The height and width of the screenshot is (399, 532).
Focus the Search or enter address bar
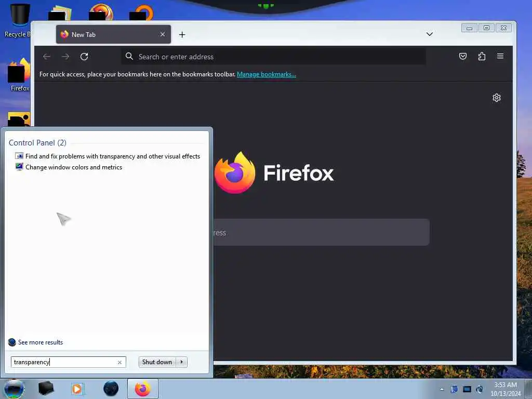pos(273,57)
